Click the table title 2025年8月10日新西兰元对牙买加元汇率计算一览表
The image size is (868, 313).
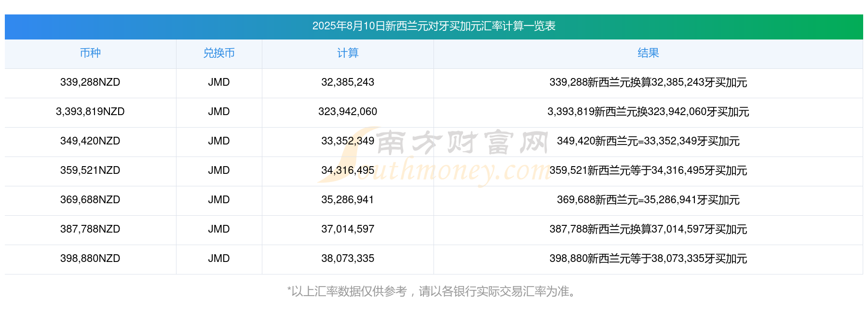click(434, 26)
